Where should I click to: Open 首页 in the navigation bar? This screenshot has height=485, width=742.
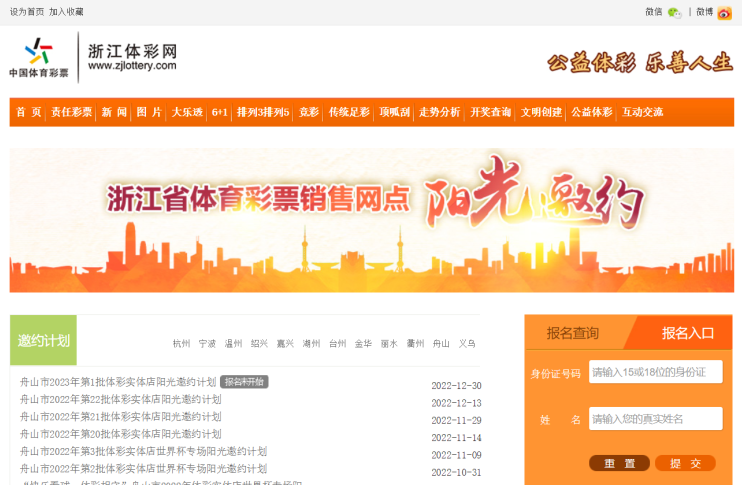(x=28, y=112)
